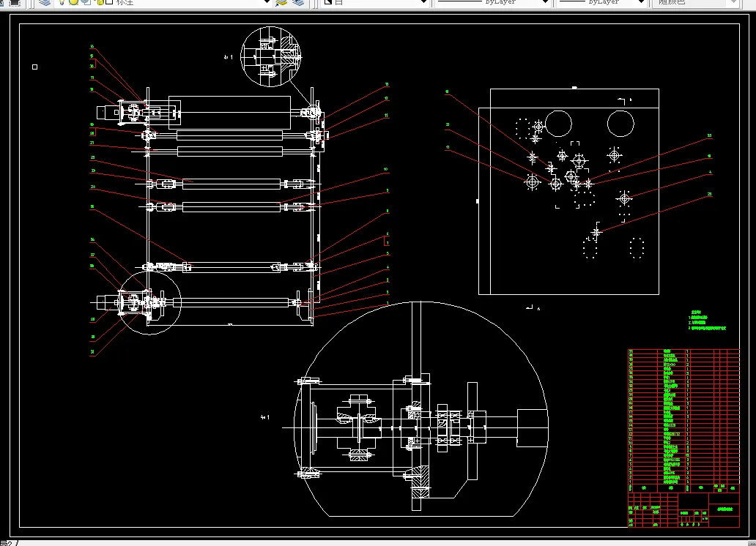The image size is (756, 546).
Task: Click the 标注 layer color square
Action: (x=109, y=2)
